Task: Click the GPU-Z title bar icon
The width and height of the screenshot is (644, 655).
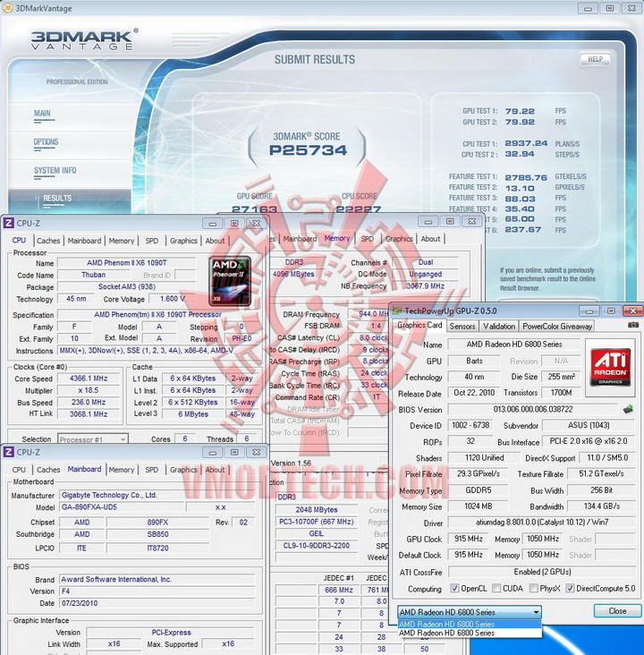Action: pyautogui.click(x=397, y=310)
